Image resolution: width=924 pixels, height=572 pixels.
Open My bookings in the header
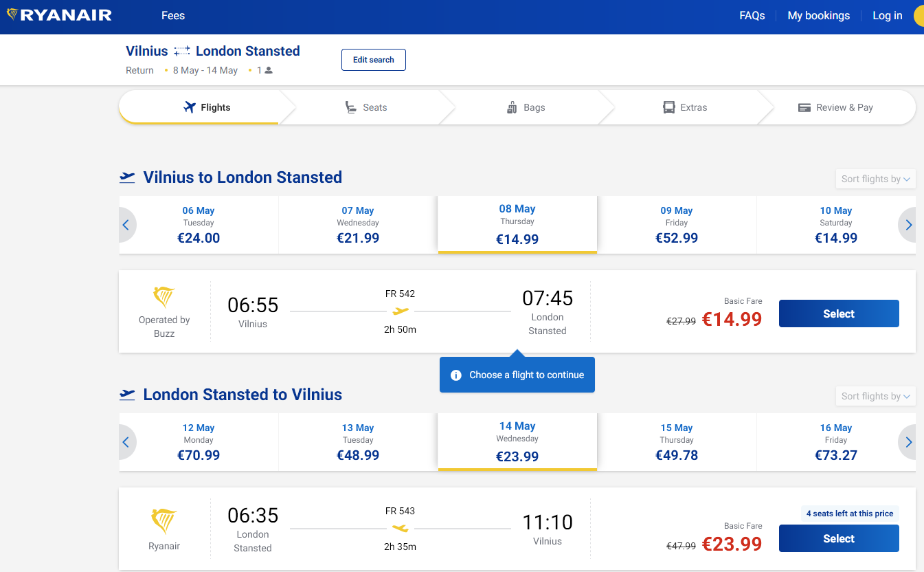click(x=818, y=16)
